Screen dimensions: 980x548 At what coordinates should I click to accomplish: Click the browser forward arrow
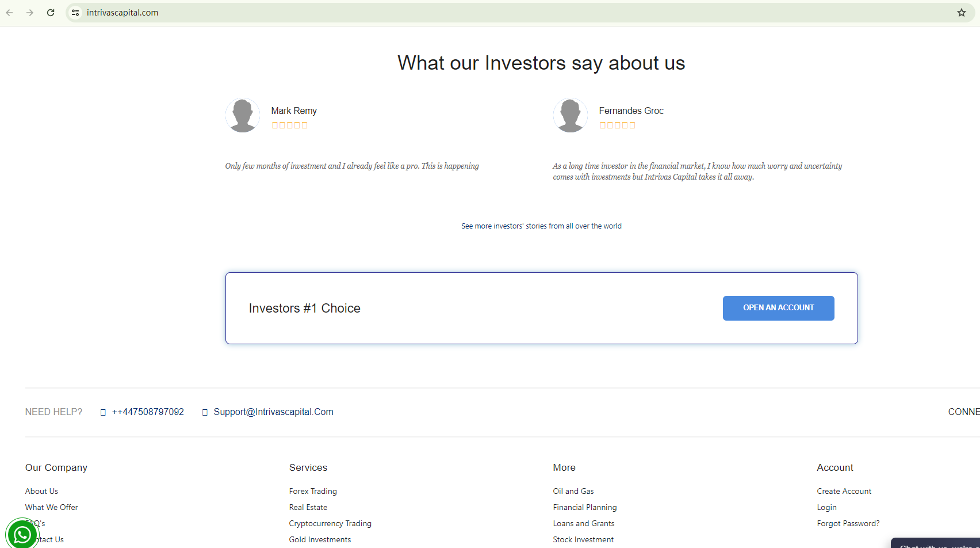[30, 13]
